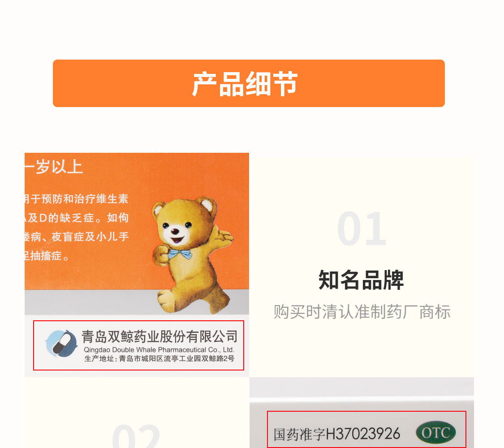Click the orange 产品细节 banner
Viewport: 504px width, 448px height.
coord(249,83)
